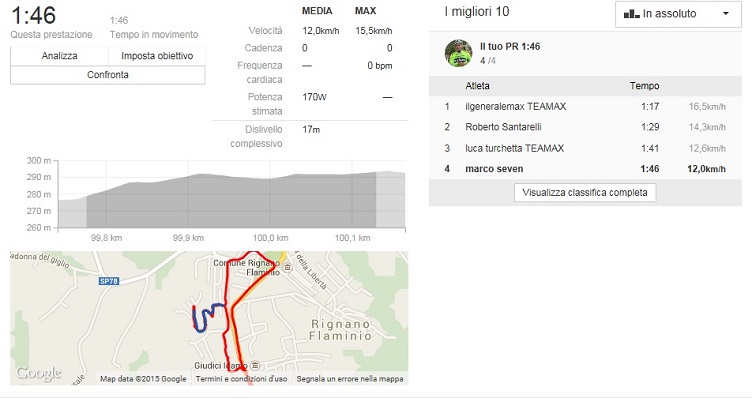The height and width of the screenshot is (402, 752).
Task: Click the SP78 road marker on map
Action: [x=109, y=285]
